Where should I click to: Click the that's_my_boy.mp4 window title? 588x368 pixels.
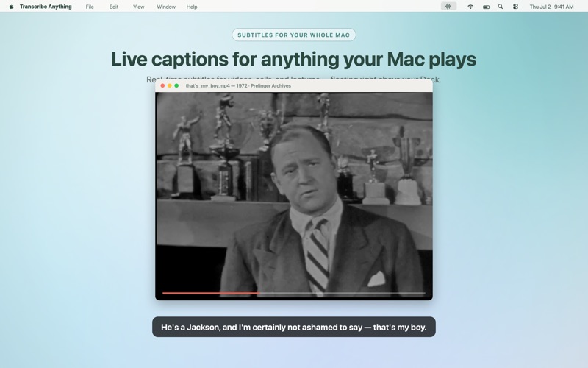tap(238, 85)
